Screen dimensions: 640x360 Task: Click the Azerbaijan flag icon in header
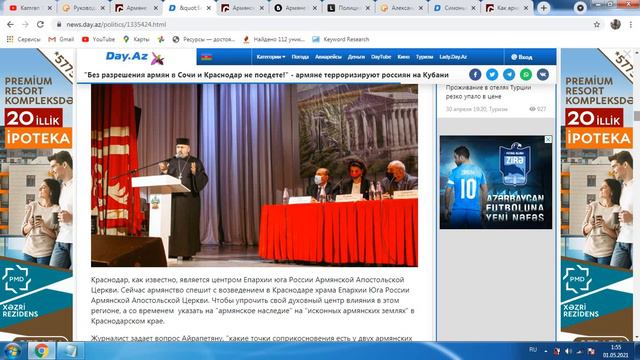[207, 57]
